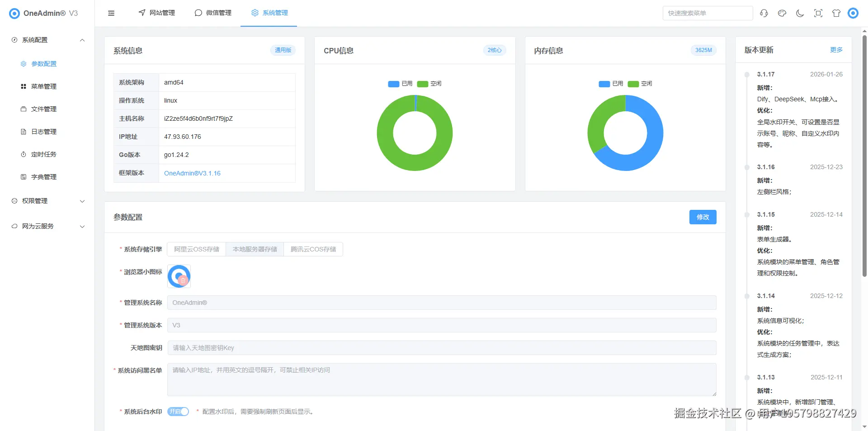Toggle the 已用 legend in 内存信息 chart
This screenshot has width=868, height=431.
pos(611,84)
